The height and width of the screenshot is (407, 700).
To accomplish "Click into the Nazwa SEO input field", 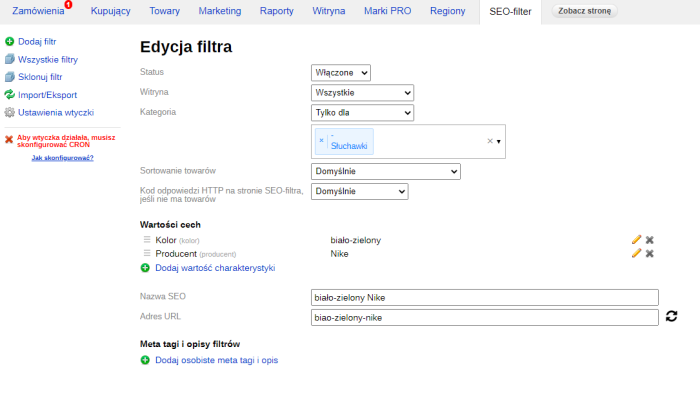I will click(485, 298).
